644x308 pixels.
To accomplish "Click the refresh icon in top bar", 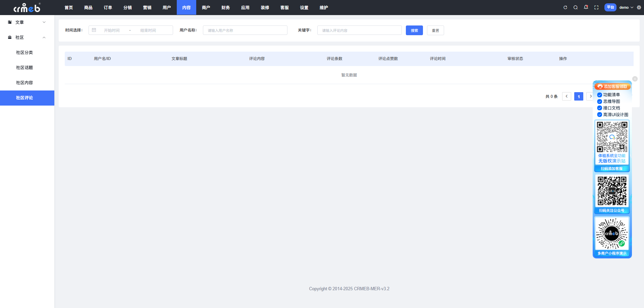I will [565, 7].
